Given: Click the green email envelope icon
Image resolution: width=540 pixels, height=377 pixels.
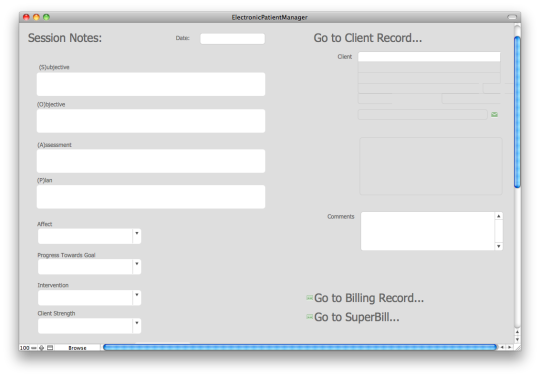Looking at the screenshot, I should click(494, 115).
